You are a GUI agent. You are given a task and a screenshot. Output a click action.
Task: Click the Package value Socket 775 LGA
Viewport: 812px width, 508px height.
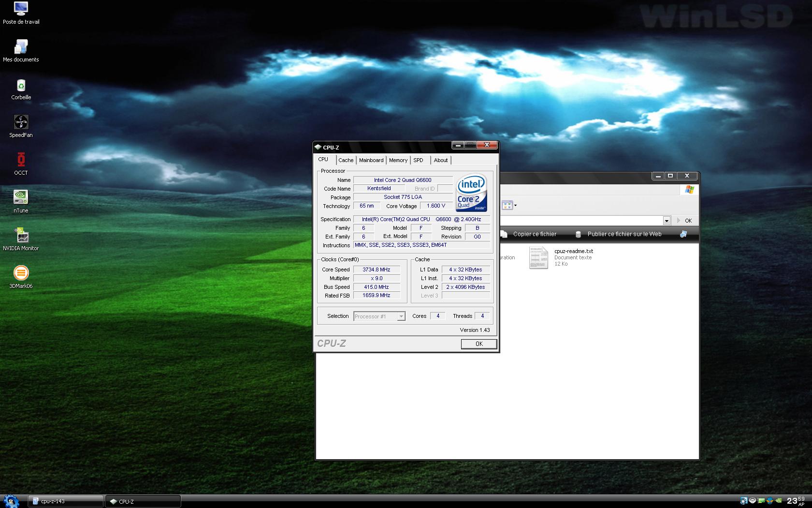coord(403,197)
